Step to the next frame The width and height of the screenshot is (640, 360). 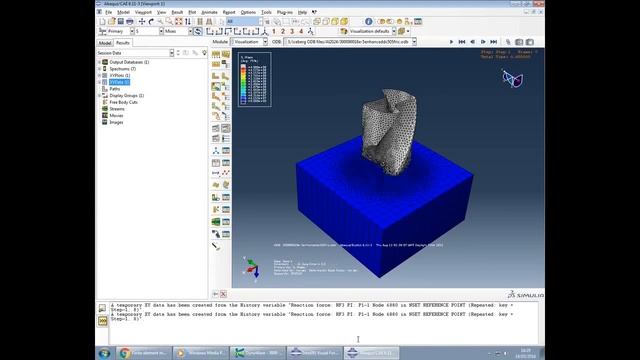483,42
